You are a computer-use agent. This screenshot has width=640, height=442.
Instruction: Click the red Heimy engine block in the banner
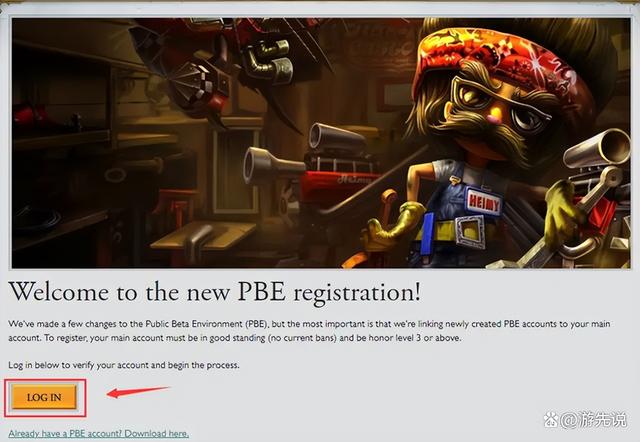[337, 184]
